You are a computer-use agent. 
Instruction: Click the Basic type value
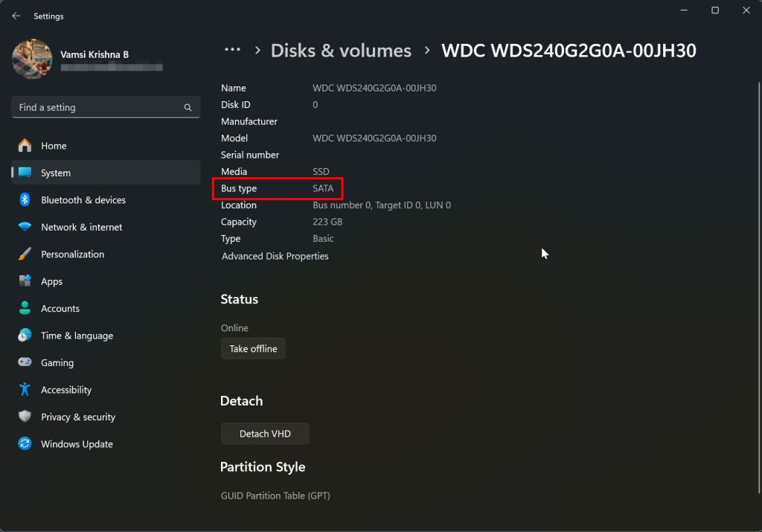pyautogui.click(x=323, y=239)
